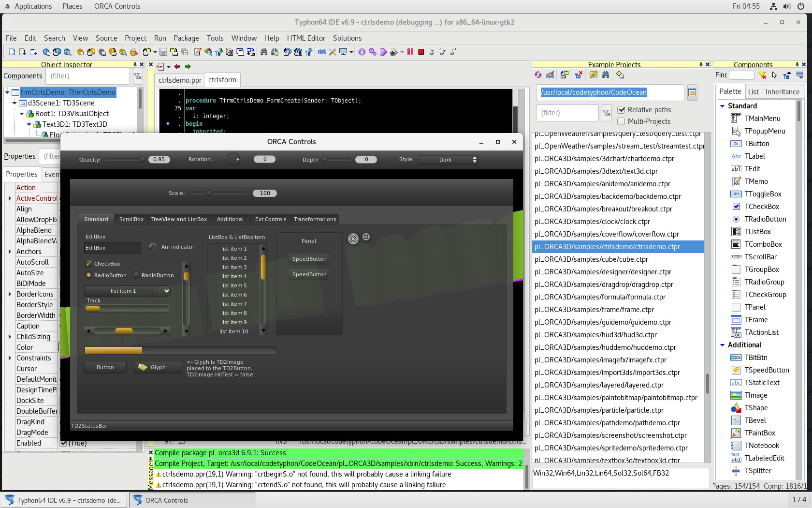Toggle the Relative paths checkbox

(x=622, y=110)
